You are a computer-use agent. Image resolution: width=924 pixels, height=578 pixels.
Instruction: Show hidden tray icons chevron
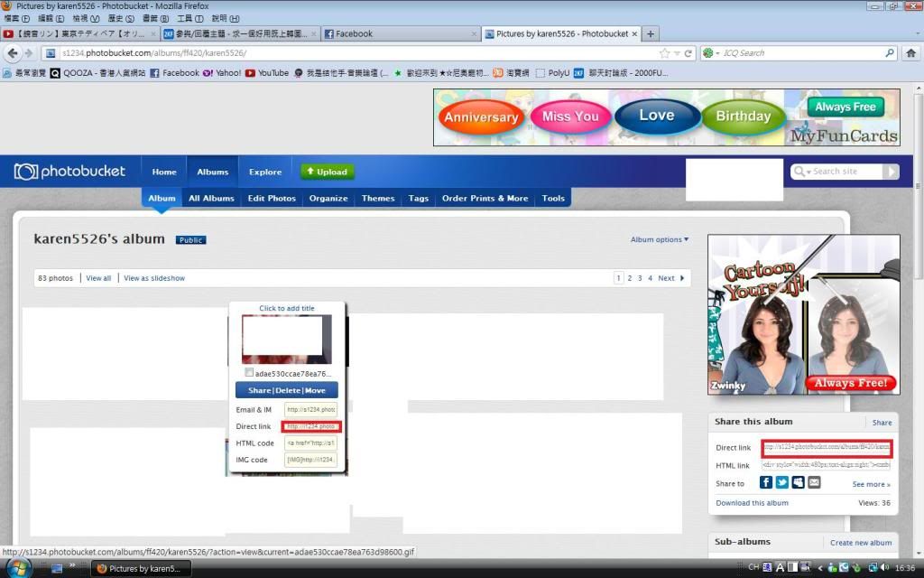coord(819,568)
